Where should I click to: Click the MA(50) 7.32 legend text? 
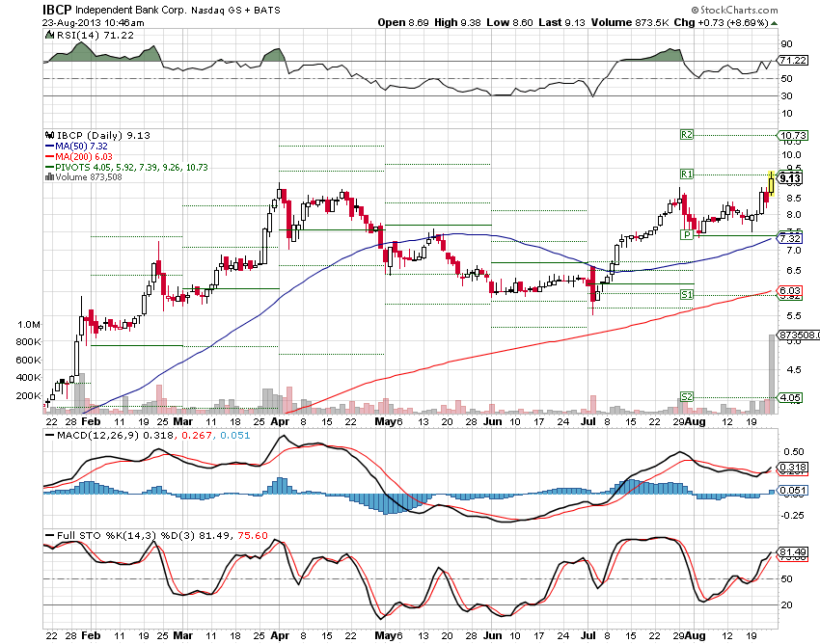coord(81,147)
